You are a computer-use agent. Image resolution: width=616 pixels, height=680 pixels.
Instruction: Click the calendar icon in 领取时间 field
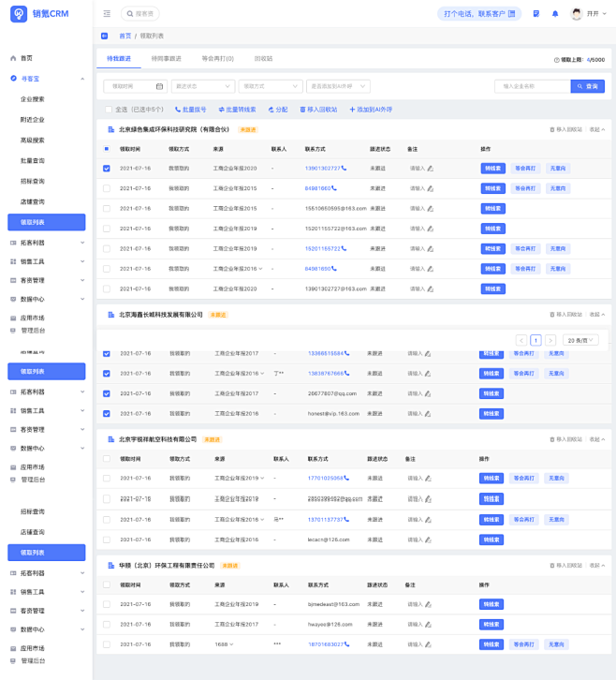click(160, 86)
